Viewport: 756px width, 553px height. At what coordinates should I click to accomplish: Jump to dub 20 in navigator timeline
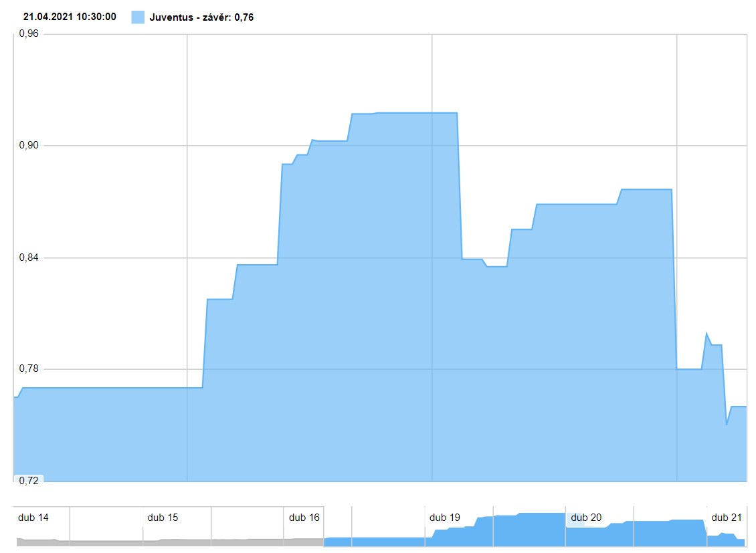coord(586,518)
